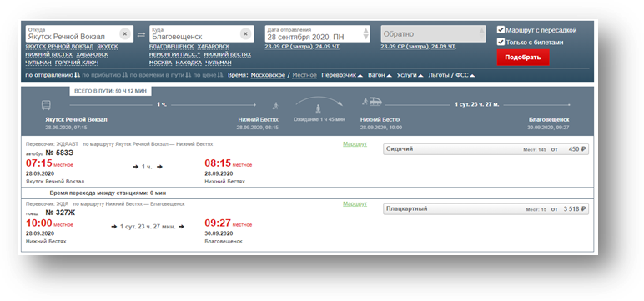This screenshot has height=301, width=644.
Task: Open Маршрут link for bus № 583Э
Action: pos(355,144)
